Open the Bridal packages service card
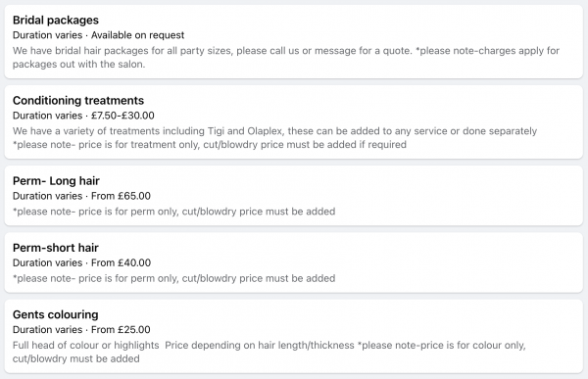588x379 pixels. point(294,41)
